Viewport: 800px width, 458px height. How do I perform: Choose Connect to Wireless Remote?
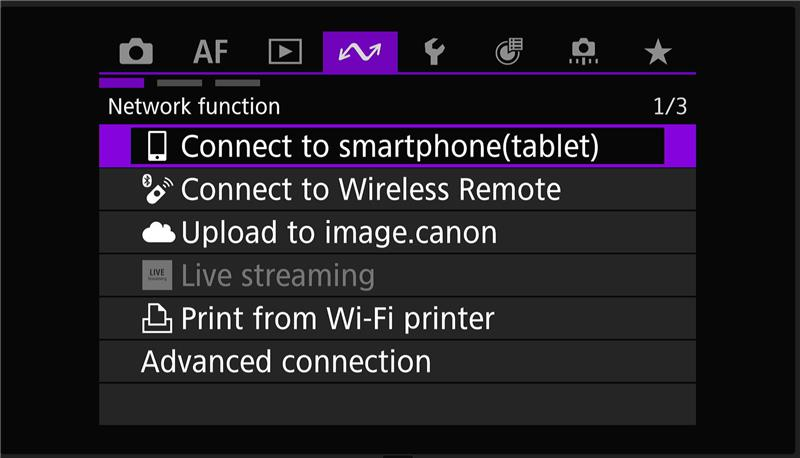point(397,189)
